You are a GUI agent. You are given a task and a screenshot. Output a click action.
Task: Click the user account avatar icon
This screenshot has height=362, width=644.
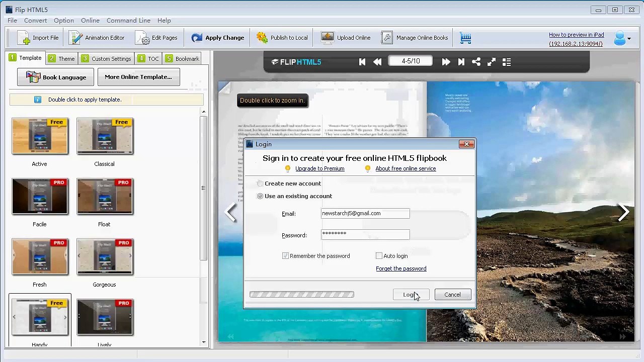click(x=619, y=38)
